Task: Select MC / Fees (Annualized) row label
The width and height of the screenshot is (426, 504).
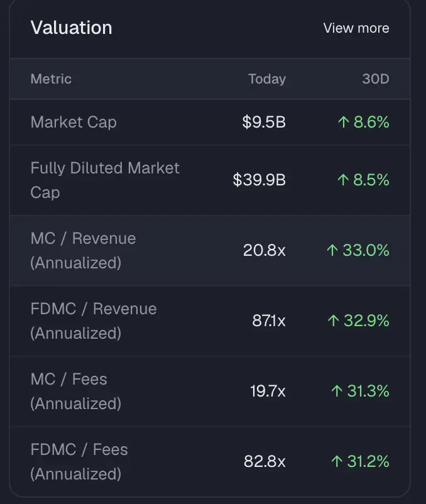Action: point(75,391)
